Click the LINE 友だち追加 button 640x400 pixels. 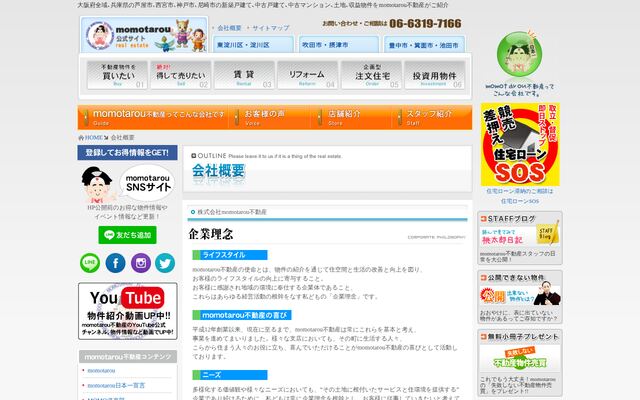127,235
